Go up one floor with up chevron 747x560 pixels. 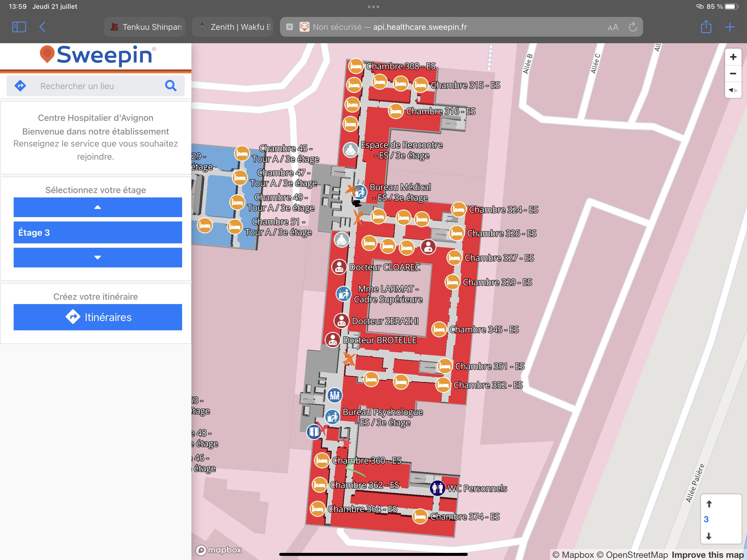pyautogui.click(x=98, y=207)
